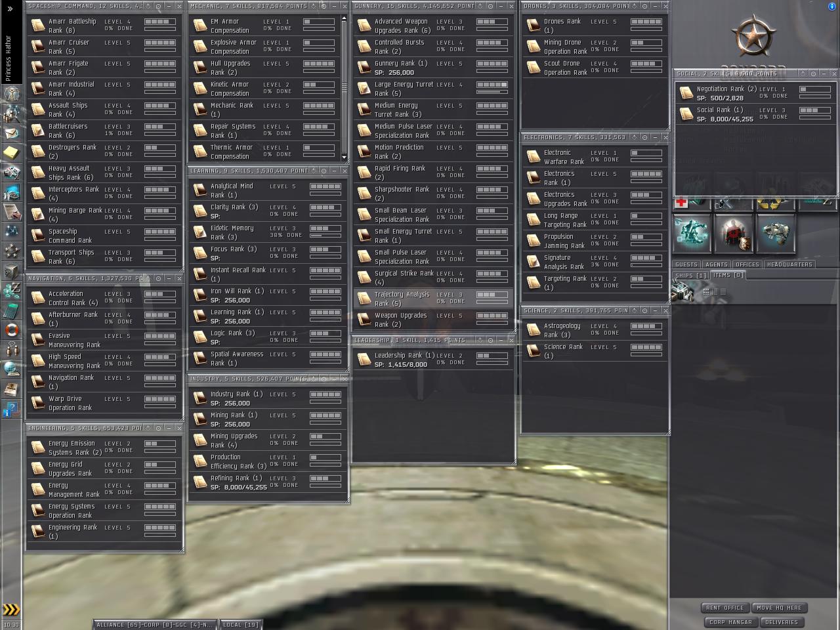Screen dimensions: 840x630
Task: Switch hangar to details view
Action: click(x=713, y=291)
